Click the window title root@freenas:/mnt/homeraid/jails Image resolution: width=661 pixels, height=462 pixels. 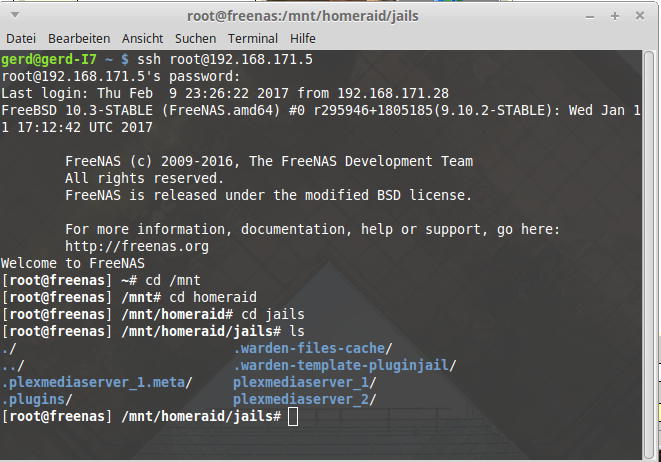(303, 16)
